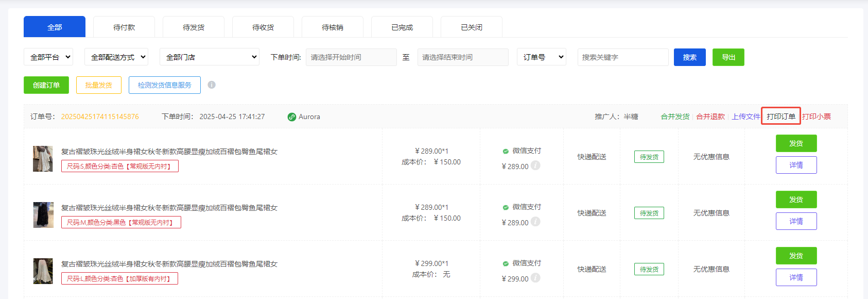Open the black skirt product thumbnail
The image size is (868, 299).
pos(43,215)
